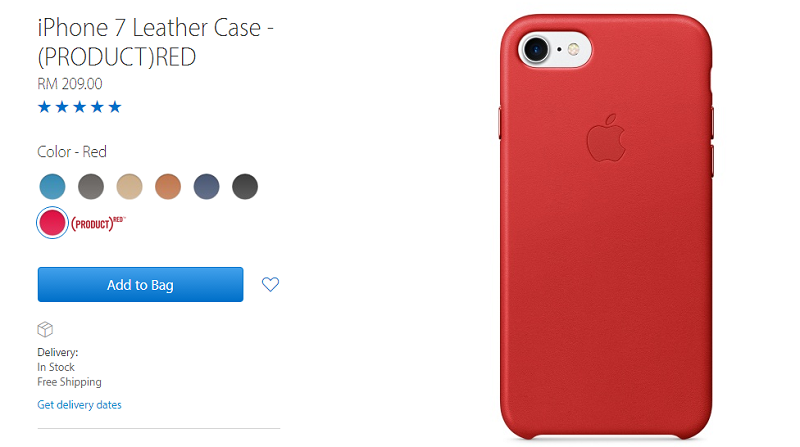Select the sea blue color swatch
The image size is (800, 447).
52,186
